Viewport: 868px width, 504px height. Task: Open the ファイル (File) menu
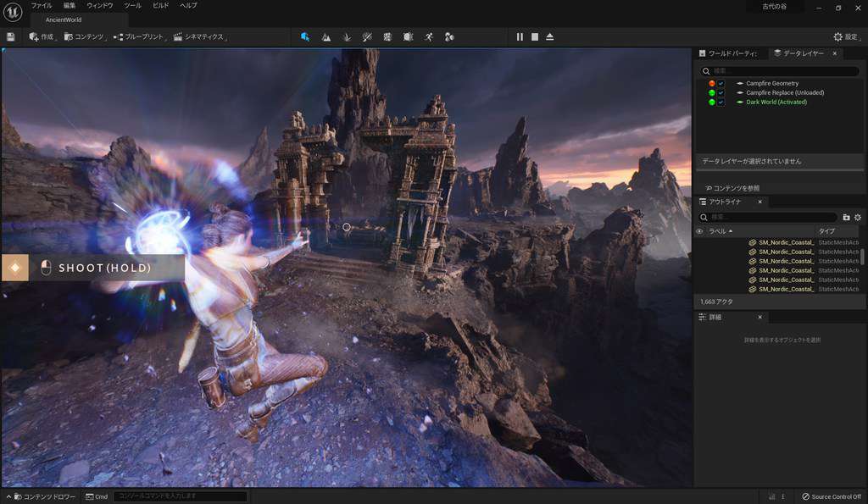tap(42, 6)
